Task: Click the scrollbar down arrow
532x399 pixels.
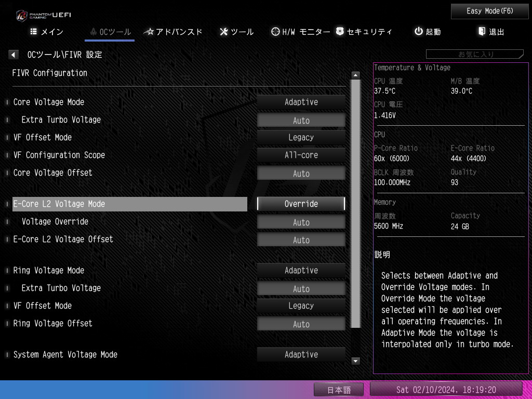Action: (x=356, y=361)
